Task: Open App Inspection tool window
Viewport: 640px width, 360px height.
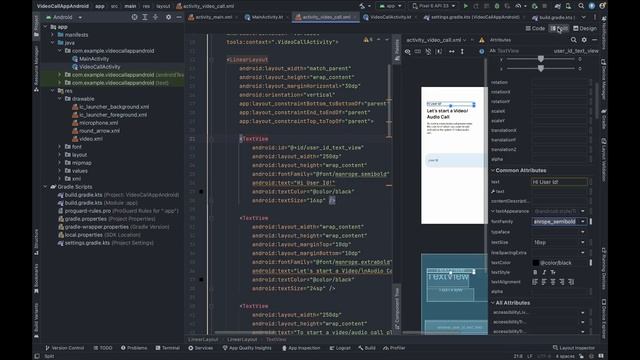Action: pos(301,348)
